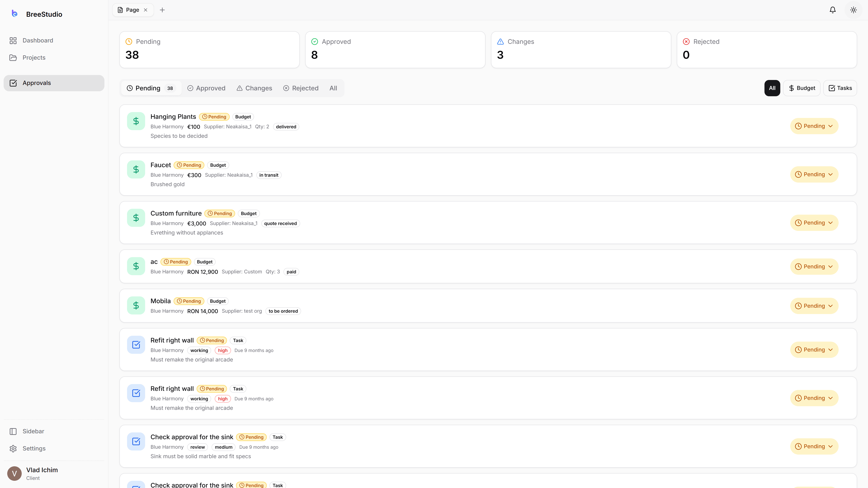The height and width of the screenshot is (488, 868).
Task: Switch to the Rejected tab
Action: 301,88
